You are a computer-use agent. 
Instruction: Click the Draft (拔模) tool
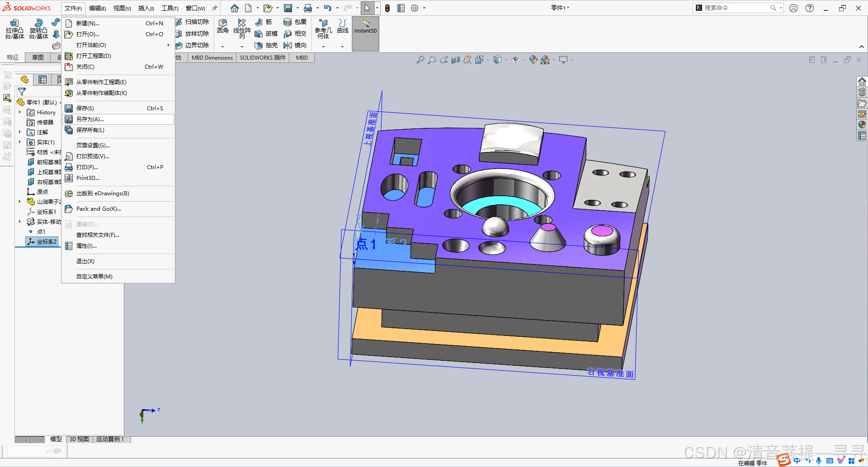[266, 33]
